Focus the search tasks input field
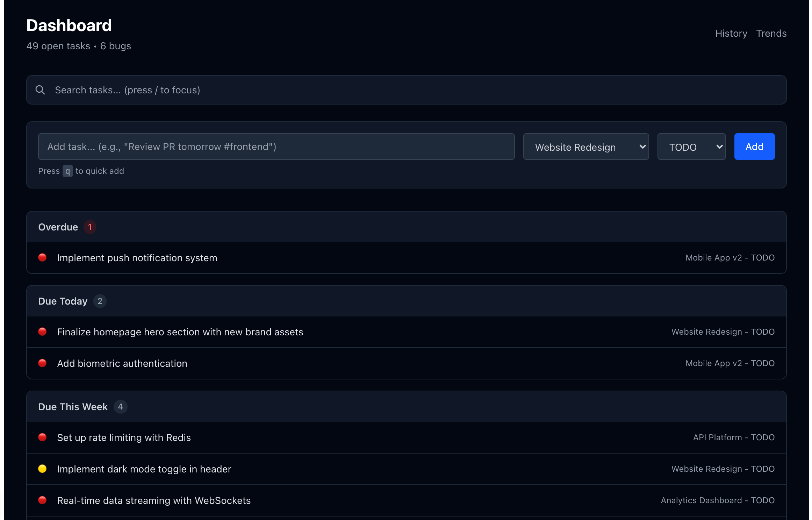Viewport: 812px width, 520px height. point(245,90)
